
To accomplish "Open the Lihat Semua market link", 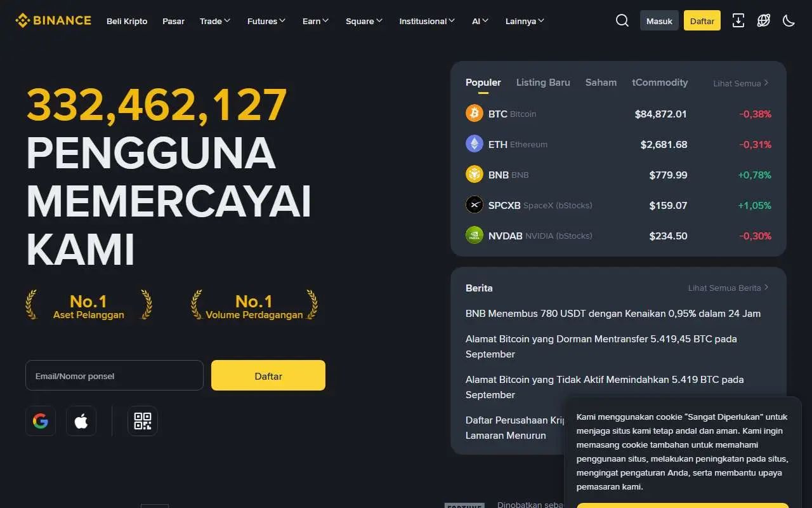I will 741,83.
